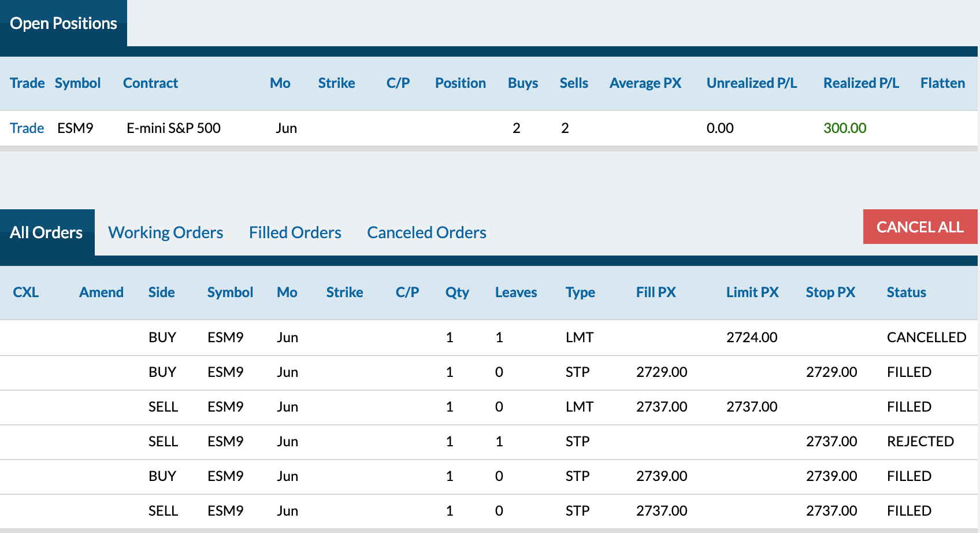Open the Trade link for ESM9
This screenshot has width=980, height=533.
click(27, 128)
